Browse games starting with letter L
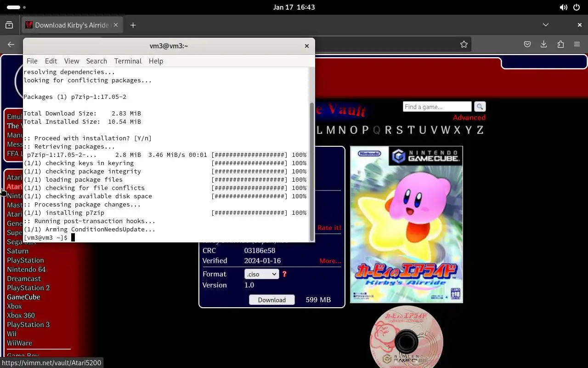 (320, 130)
